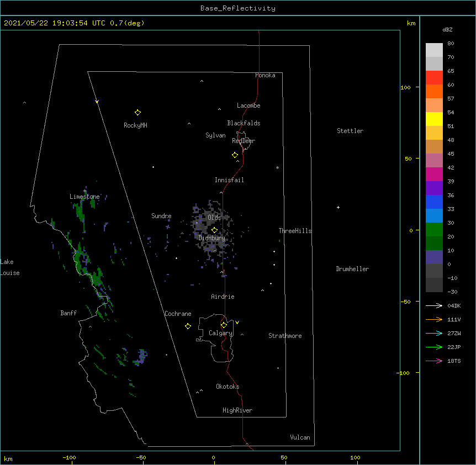
Task: Click the Limestone label
Action: tap(84, 197)
